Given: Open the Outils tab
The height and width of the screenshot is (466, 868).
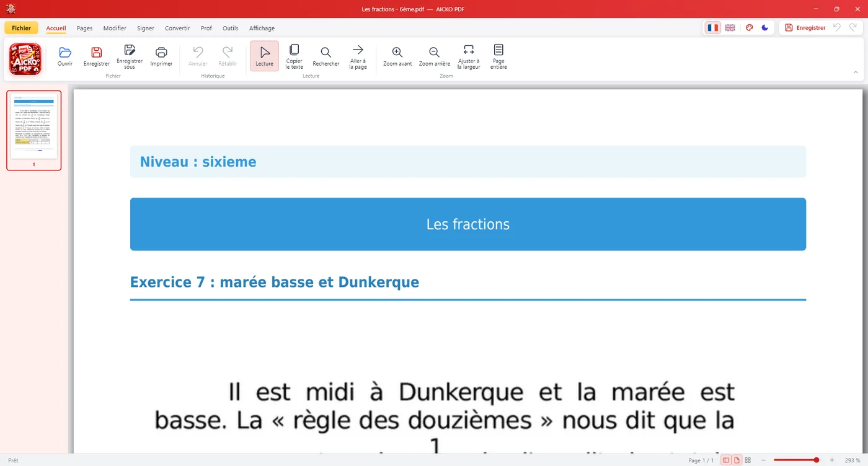Looking at the screenshot, I should pos(230,28).
